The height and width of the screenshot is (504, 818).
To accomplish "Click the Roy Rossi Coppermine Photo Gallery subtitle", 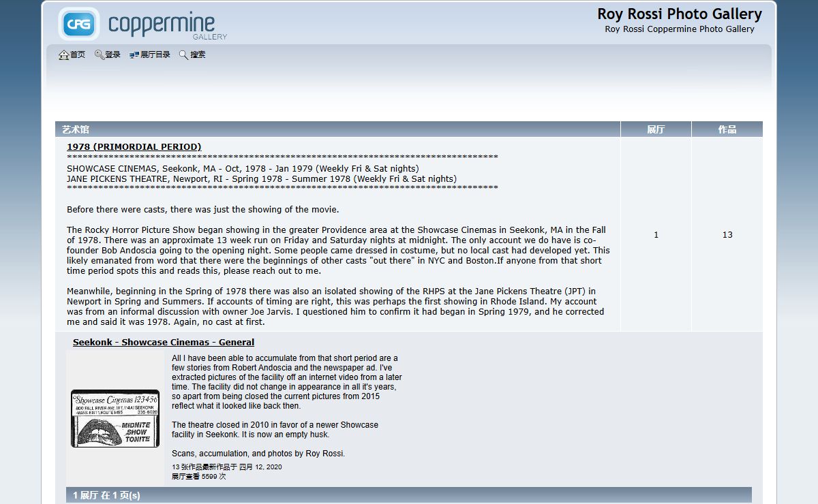I will (x=680, y=29).
